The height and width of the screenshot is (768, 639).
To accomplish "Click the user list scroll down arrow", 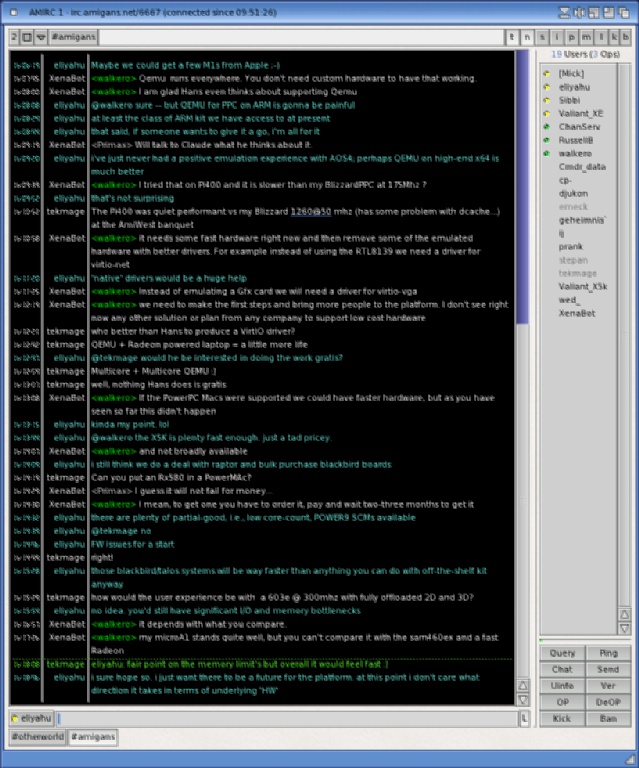I will pyautogui.click(x=624, y=628).
